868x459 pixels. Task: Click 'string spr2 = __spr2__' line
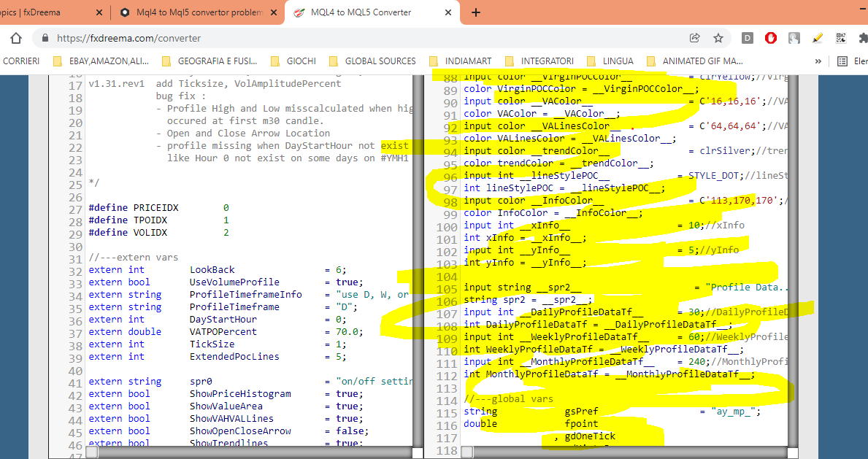[528, 299]
